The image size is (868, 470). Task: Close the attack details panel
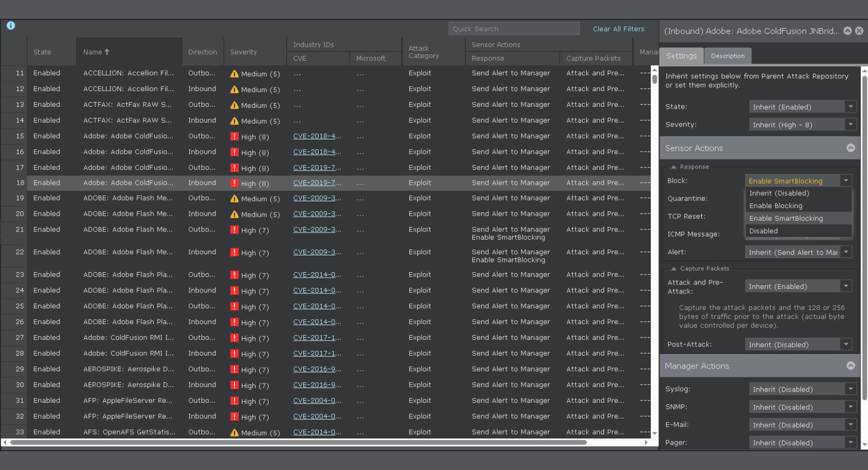pyautogui.click(x=859, y=31)
